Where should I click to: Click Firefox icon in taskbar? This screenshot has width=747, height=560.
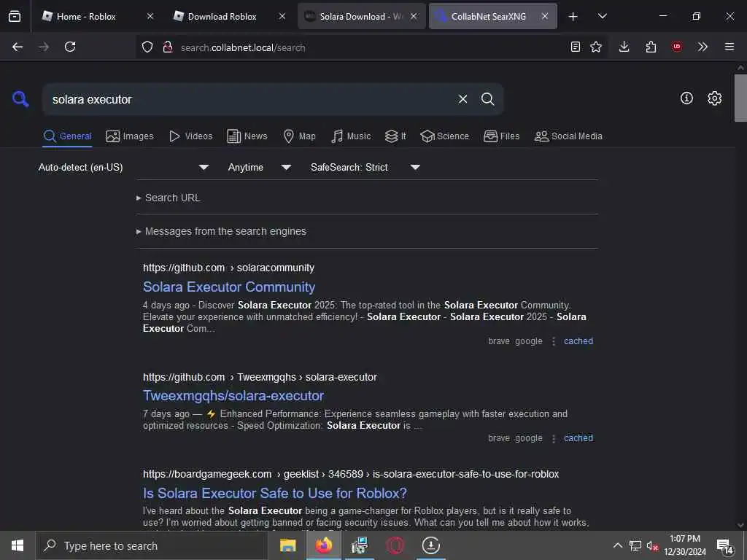[323, 545]
